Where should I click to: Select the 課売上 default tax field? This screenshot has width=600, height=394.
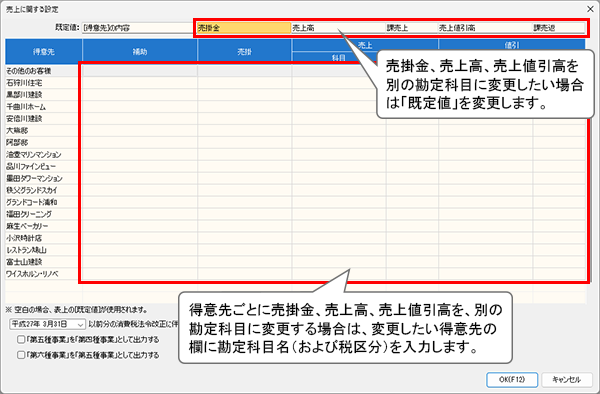coord(412,28)
